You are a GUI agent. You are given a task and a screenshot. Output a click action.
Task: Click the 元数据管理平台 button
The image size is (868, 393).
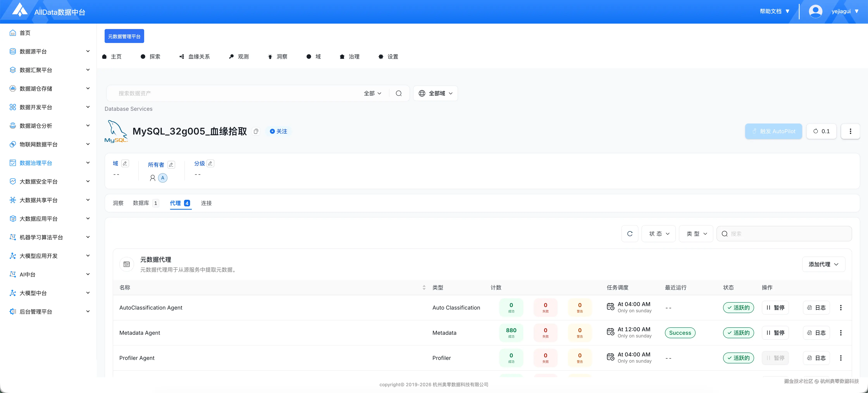pos(124,36)
